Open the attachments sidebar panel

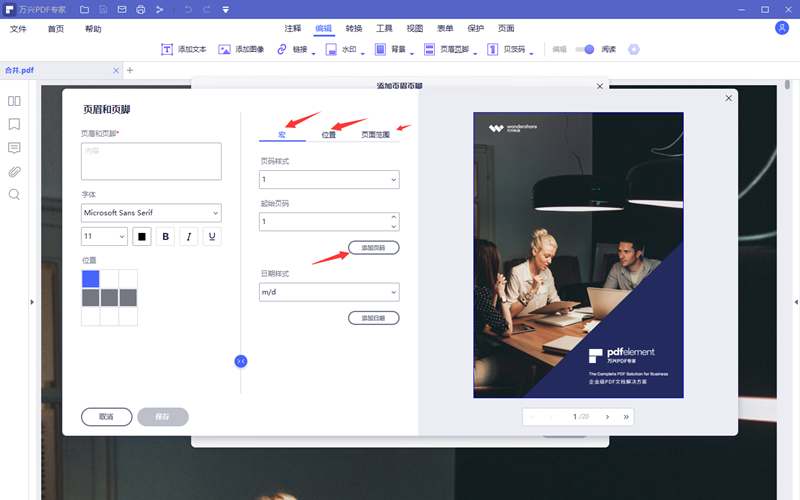(14, 171)
